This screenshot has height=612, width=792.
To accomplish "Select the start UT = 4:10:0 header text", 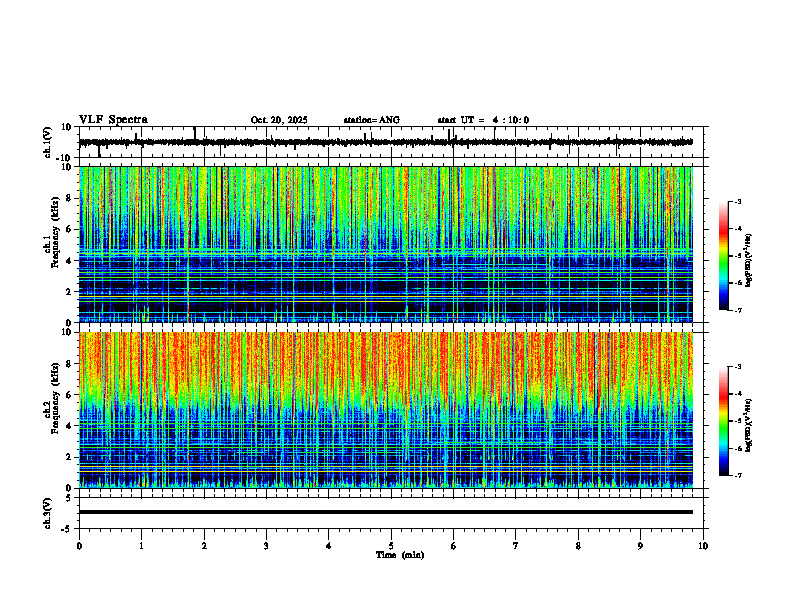I will (x=483, y=120).
